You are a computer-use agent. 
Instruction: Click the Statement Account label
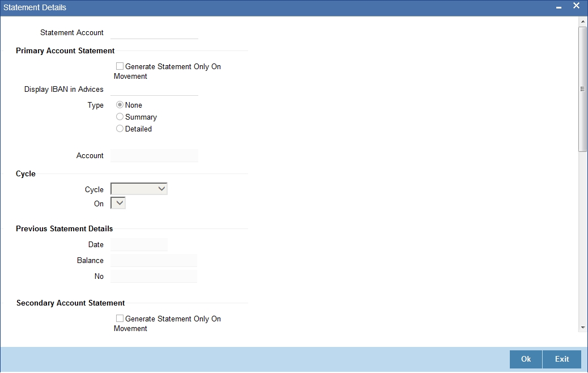point(71,33)
